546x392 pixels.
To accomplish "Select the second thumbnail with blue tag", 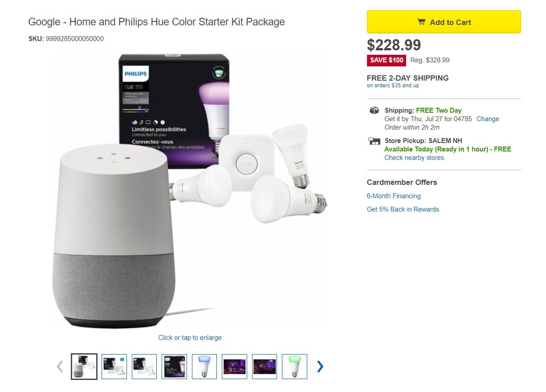I will click(114, 367).
